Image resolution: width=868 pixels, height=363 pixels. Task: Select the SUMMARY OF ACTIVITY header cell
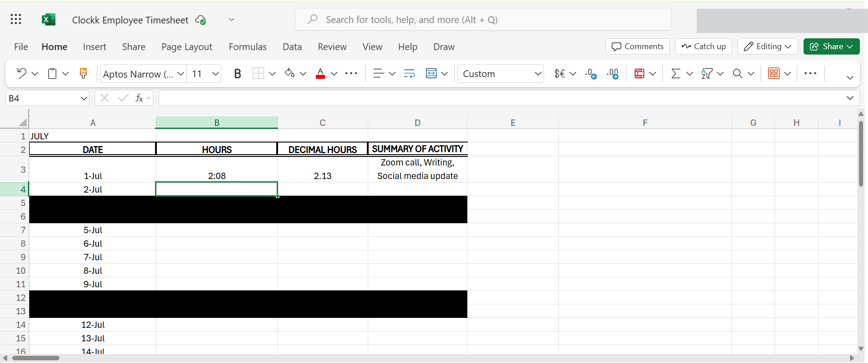tap(417, 149)
